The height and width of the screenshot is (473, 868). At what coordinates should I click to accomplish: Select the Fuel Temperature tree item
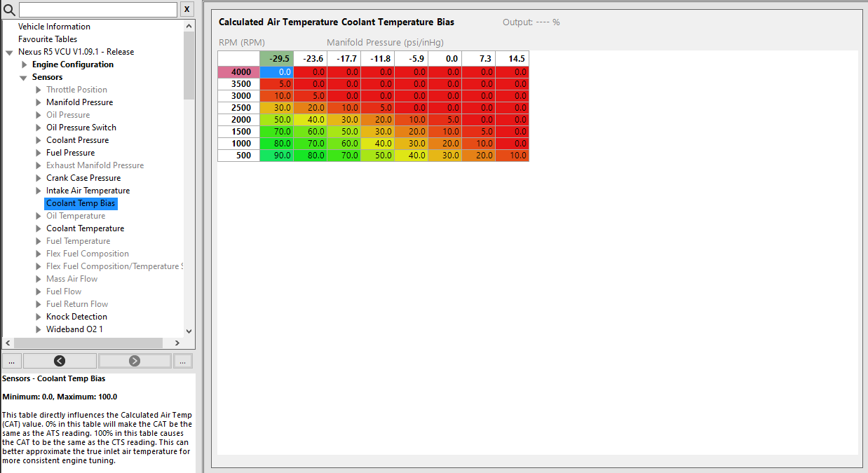coord(78,241)
